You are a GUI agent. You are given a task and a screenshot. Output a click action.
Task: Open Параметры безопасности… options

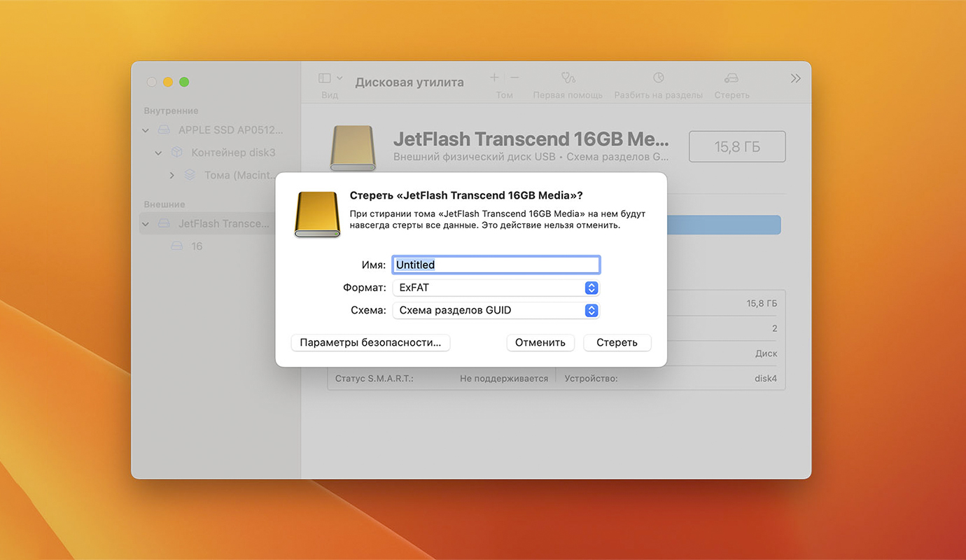[370, 342]
